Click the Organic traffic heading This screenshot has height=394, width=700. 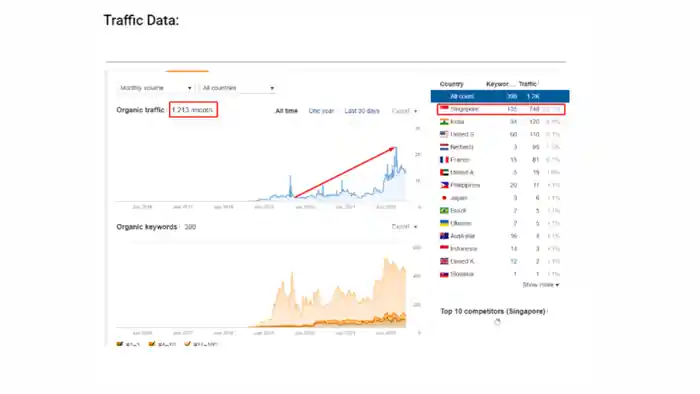pyautogui.click(x=140, y=110)
